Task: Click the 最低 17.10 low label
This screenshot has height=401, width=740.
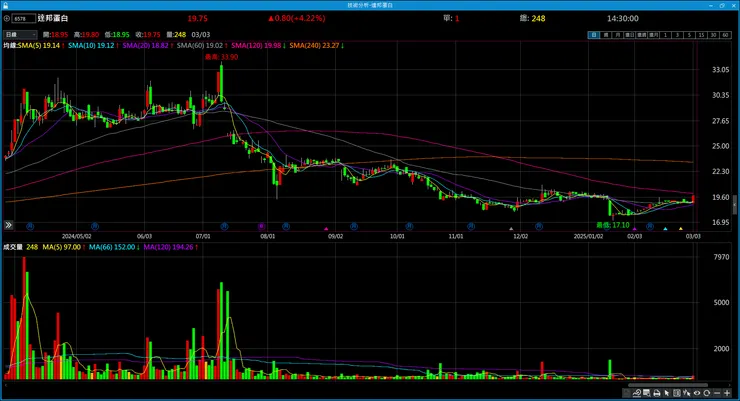Action: 613,225
